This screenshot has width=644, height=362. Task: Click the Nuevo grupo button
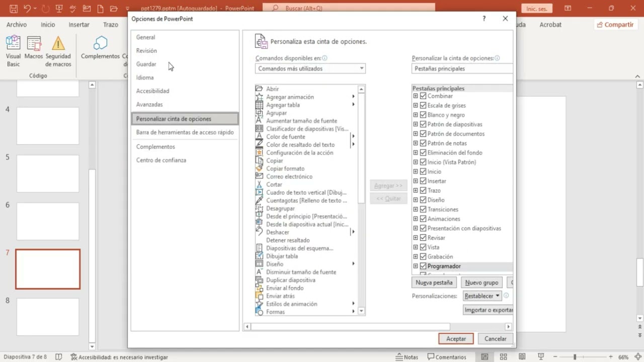pyautogui.click(x=481, y=283)
